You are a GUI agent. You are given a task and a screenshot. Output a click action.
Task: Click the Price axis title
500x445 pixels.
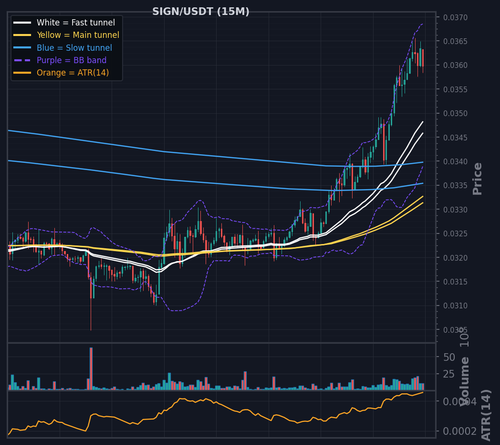coord(477,179)
